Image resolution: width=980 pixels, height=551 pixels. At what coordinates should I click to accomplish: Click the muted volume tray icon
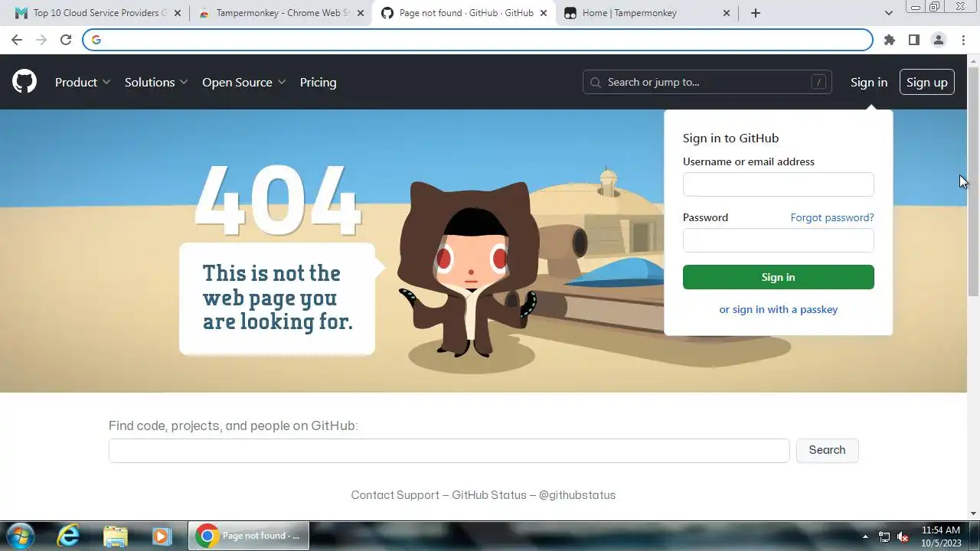(903, 536)
